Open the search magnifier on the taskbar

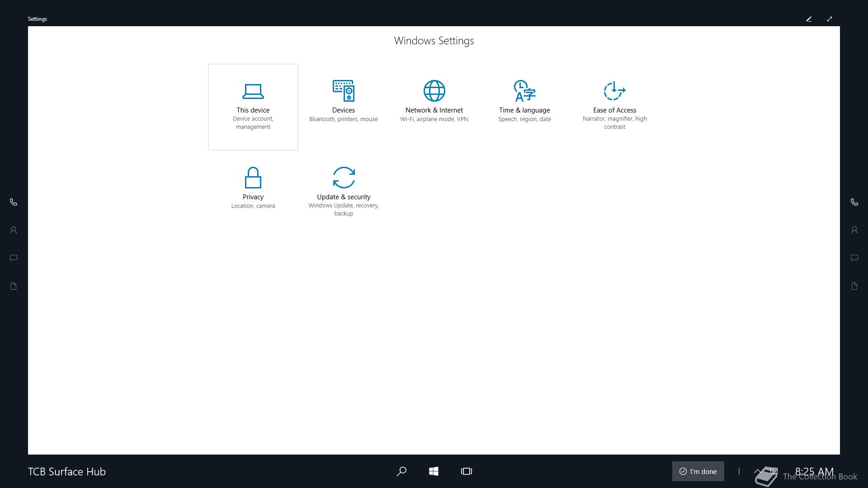401,471
